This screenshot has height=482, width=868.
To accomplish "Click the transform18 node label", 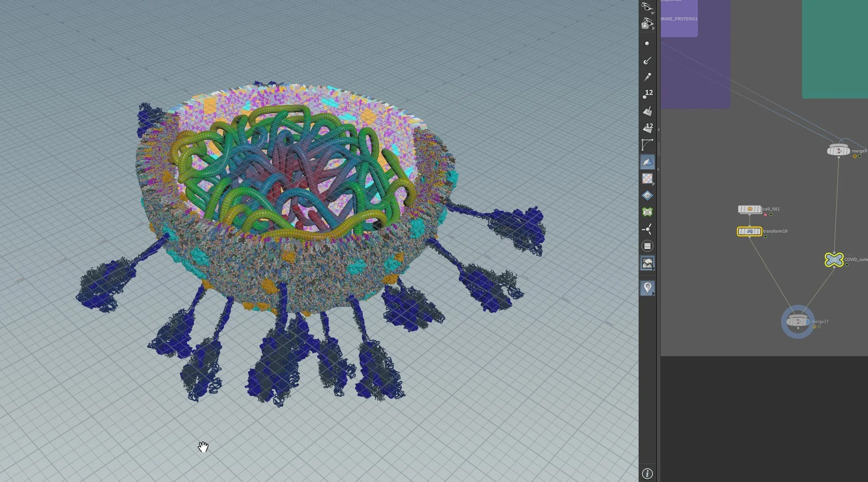I will point(775,231).
